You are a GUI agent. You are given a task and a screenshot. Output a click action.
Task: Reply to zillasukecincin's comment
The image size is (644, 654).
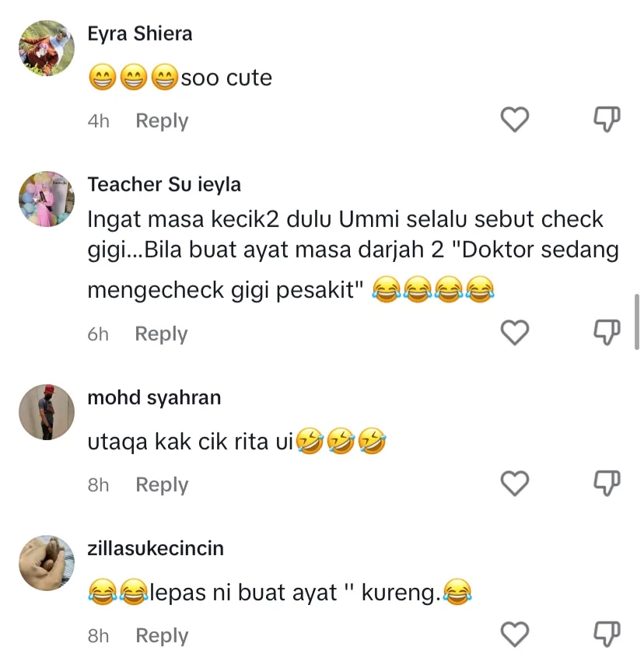click(x=162, y=636)
